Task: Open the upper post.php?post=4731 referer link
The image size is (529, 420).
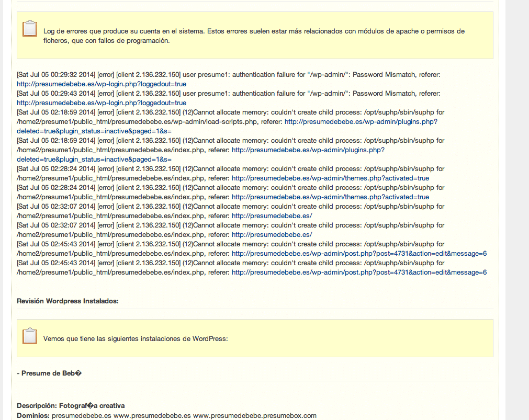Action: 359,254
